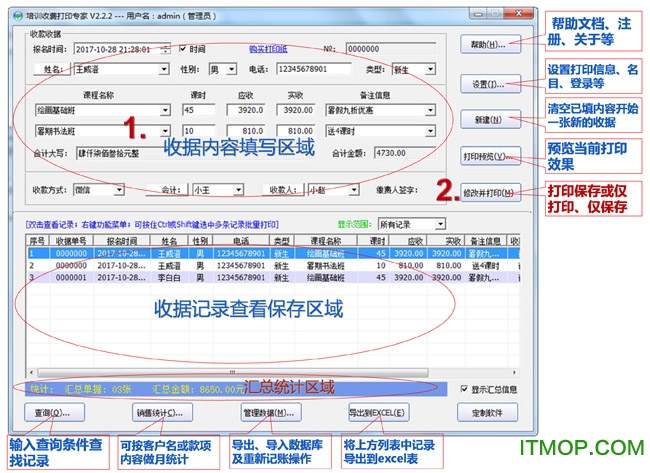Select record row 3 with 李白白

point(273,277)
